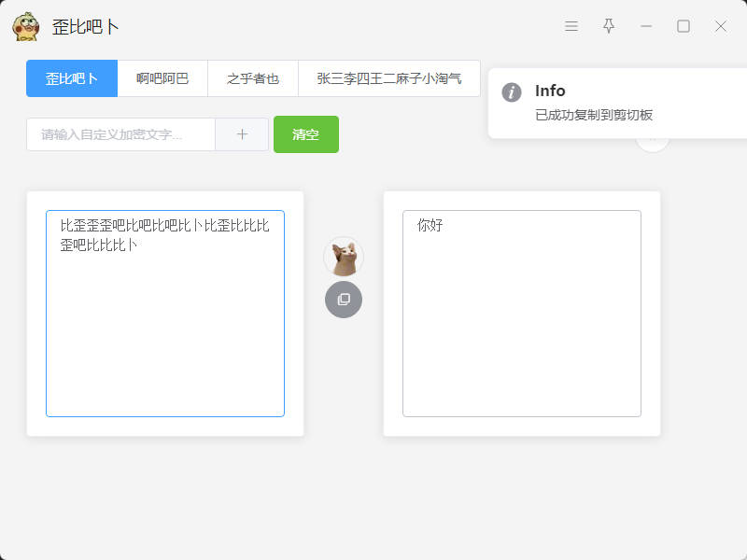747x560 pixels.
Task: Minimize the application window
Action: [646, 26]
